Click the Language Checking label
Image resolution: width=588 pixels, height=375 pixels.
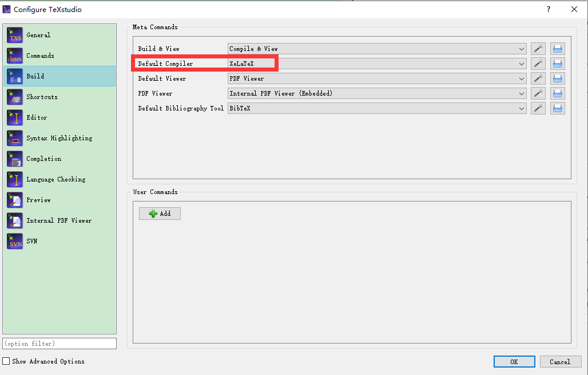pos(56,179)
